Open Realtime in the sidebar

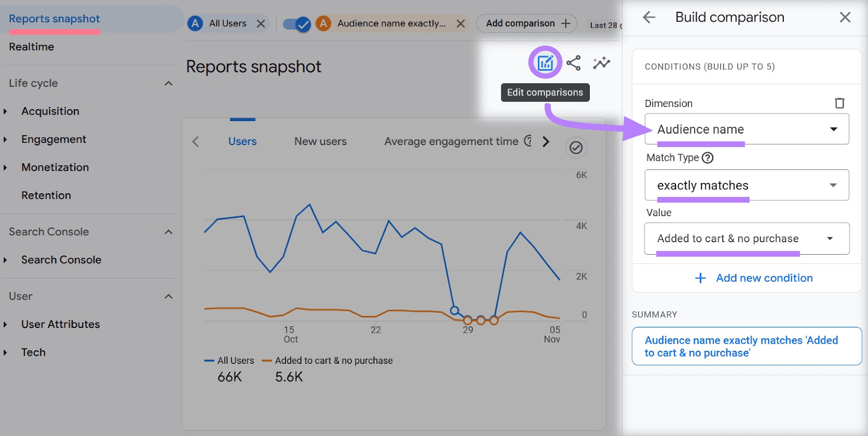click(31, 47)
